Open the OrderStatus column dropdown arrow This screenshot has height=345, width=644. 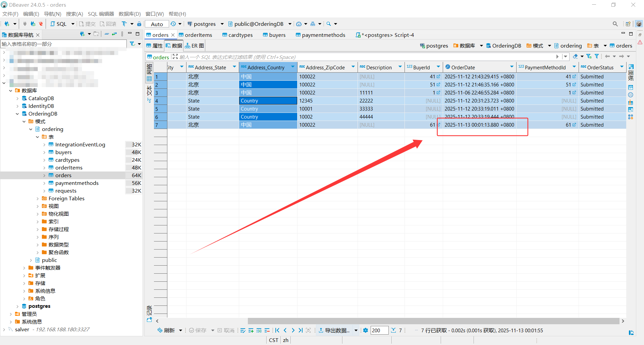pyautogui.click(x=622, y=67)
